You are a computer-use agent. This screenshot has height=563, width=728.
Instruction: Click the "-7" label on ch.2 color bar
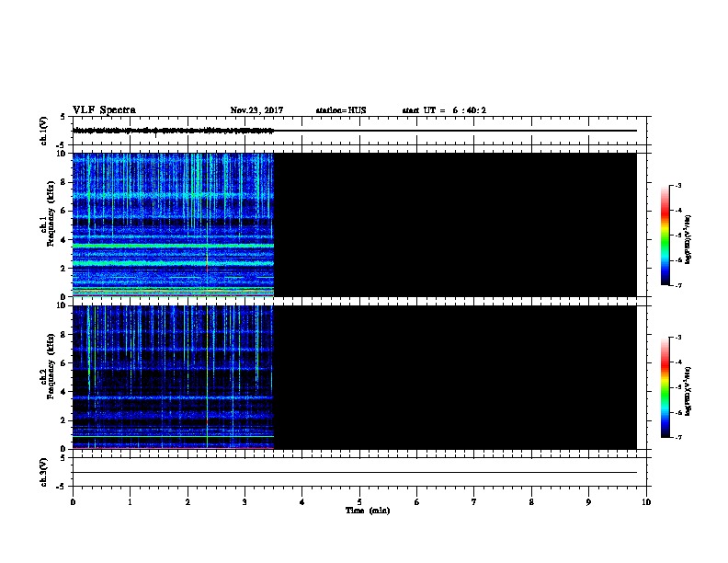678,438
